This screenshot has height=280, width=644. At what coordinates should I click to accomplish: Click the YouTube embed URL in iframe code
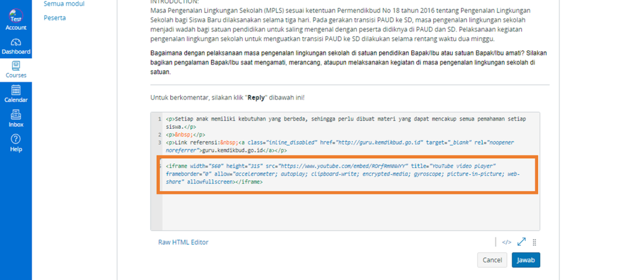tap(343, 166)
